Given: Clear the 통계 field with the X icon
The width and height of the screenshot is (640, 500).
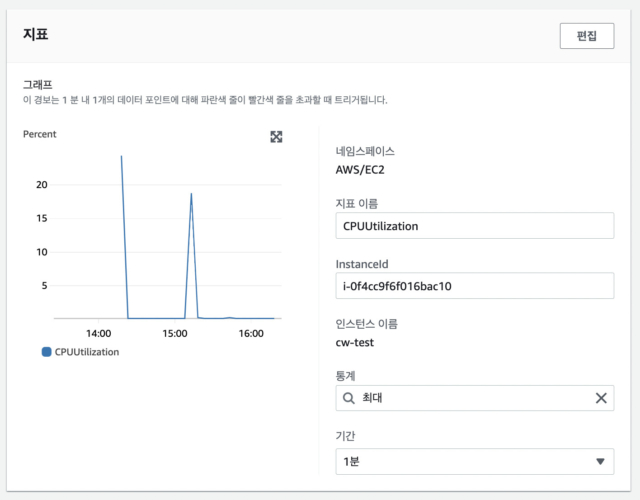Looking at the screenshot, I should 601,398.
